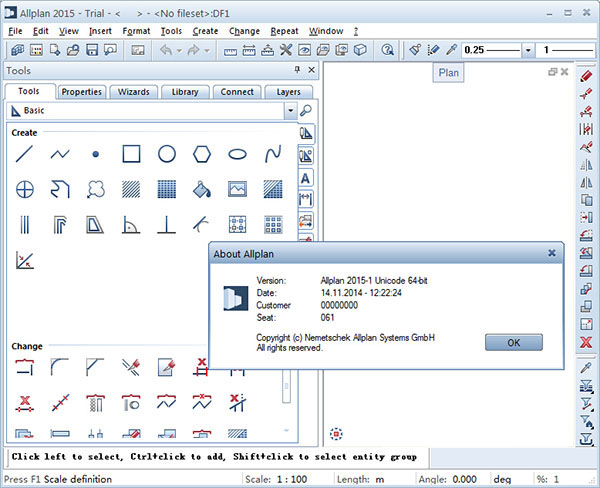Screen dimensions: 600x488
Task: Select the Point tool in Create
Action: click(96, 154)
